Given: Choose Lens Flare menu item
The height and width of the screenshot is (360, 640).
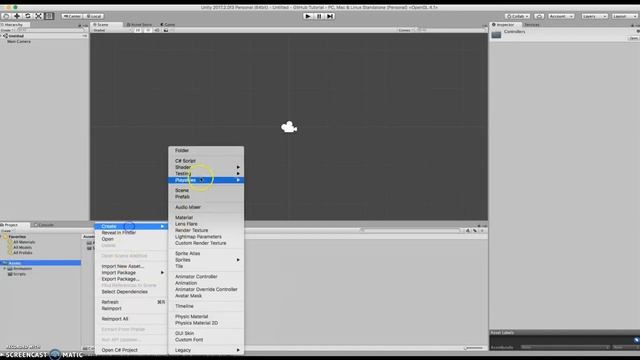Looking at the screenshot, I should click(206, 224).
